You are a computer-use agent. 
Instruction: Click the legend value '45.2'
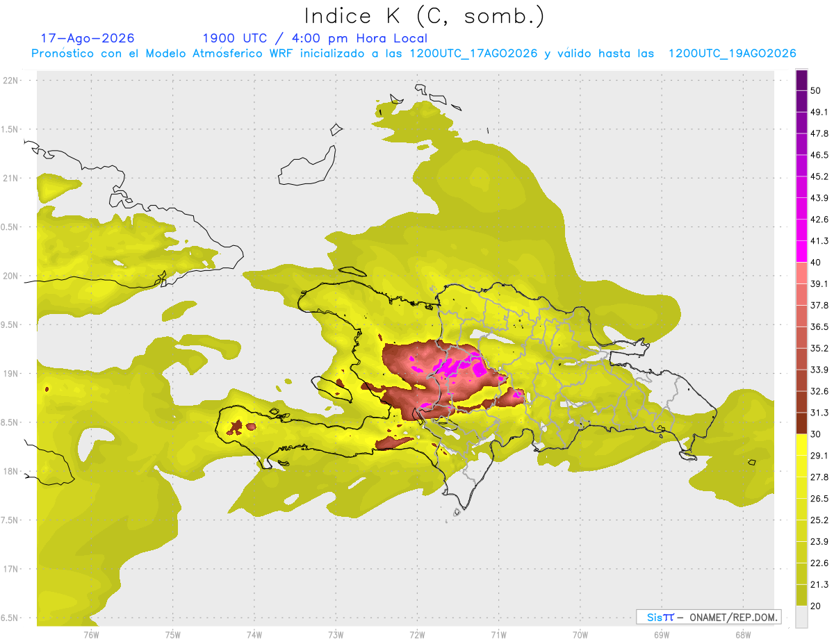coord(819,176)
